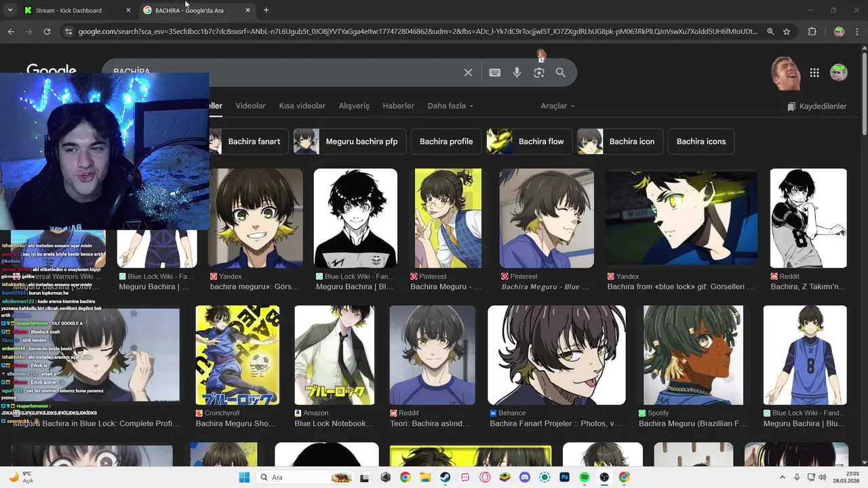Open black-and-white Blue Lock Wiki Bachira image

tap(355, 218)
